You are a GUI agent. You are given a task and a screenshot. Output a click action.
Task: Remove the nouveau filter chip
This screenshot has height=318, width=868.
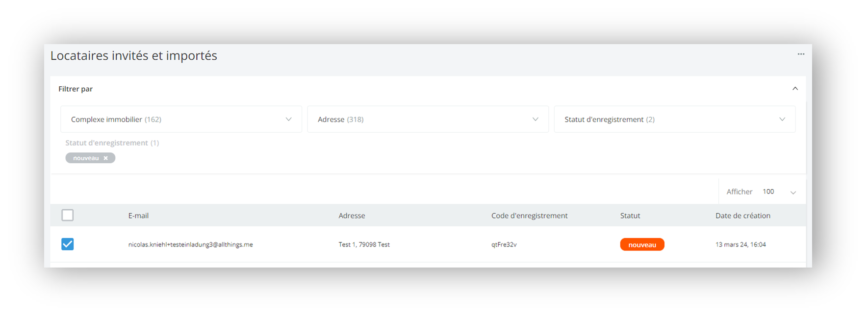point(105,158)
